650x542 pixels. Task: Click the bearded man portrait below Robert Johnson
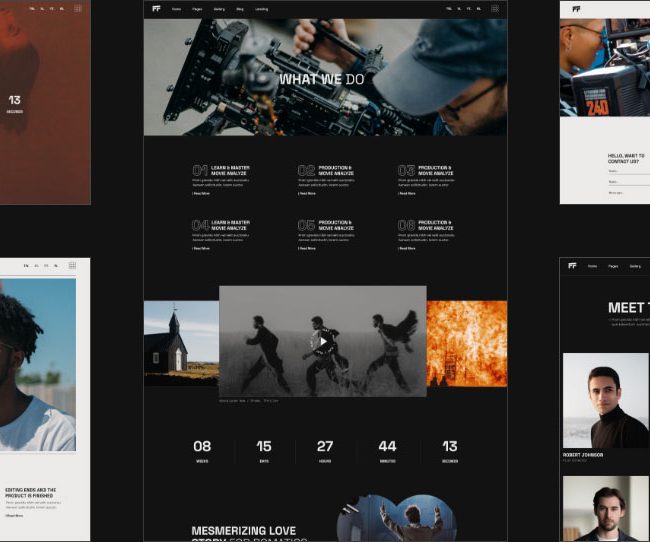pyautogui.click(x=606, y=509)
